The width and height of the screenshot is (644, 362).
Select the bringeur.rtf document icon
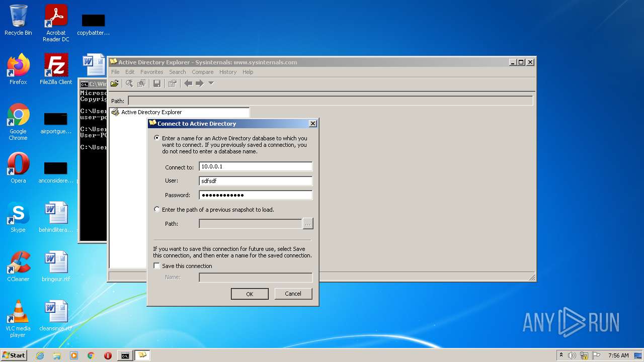56,266
